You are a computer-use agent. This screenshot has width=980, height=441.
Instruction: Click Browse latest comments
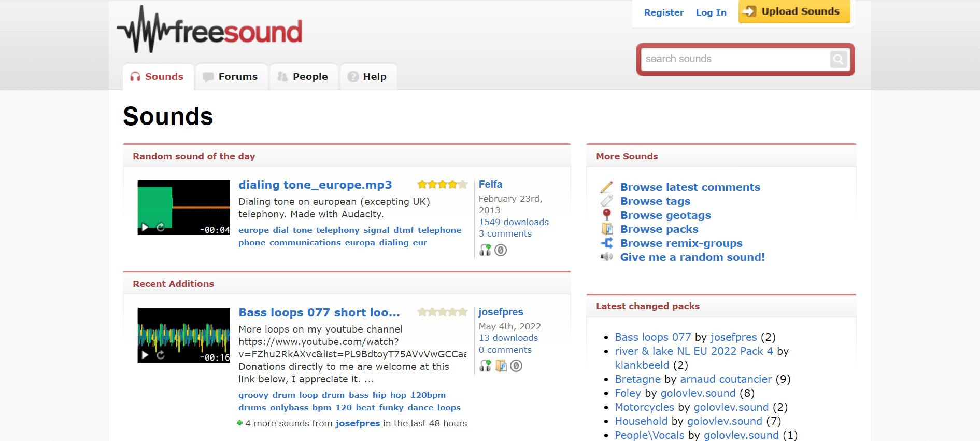click(690, 187)
